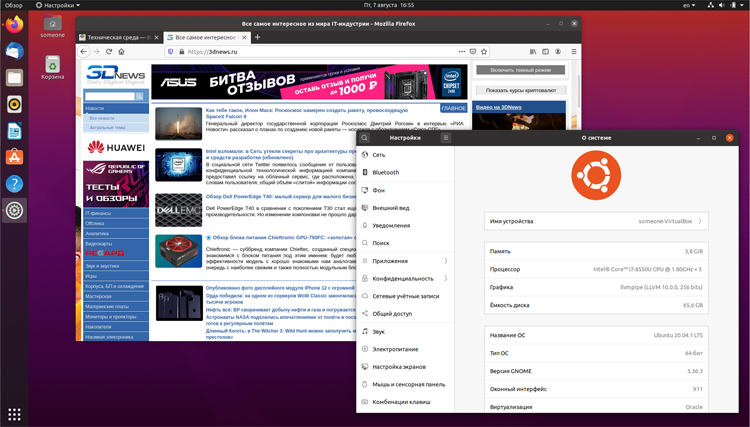Select Внешний вид settings item
This screenshot has width=750, height=427.
405,208
